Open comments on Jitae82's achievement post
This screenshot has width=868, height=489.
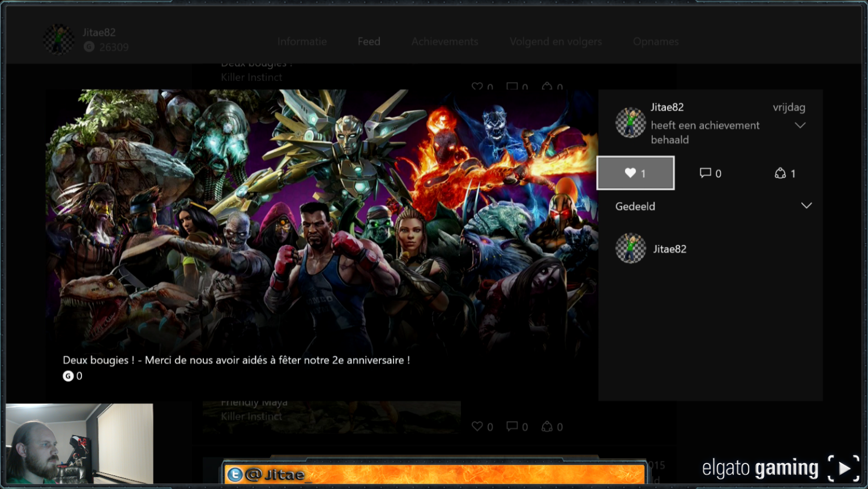coord(710,173)
